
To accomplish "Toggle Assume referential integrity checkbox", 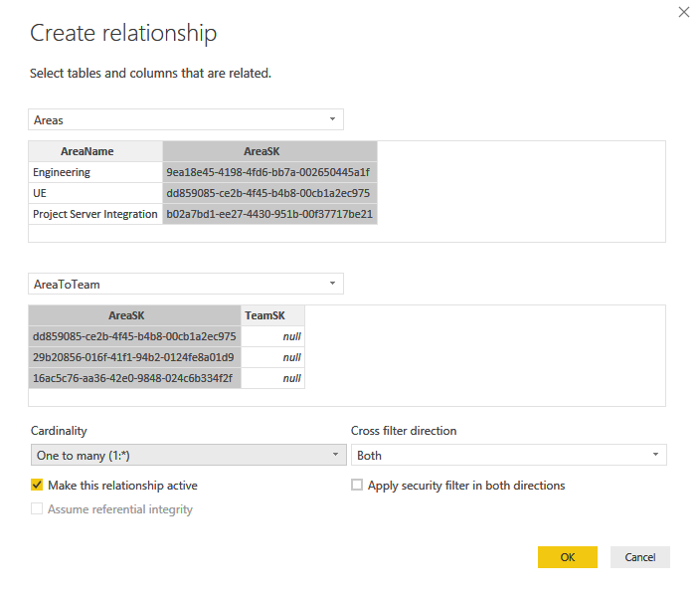I will point(37,508).
